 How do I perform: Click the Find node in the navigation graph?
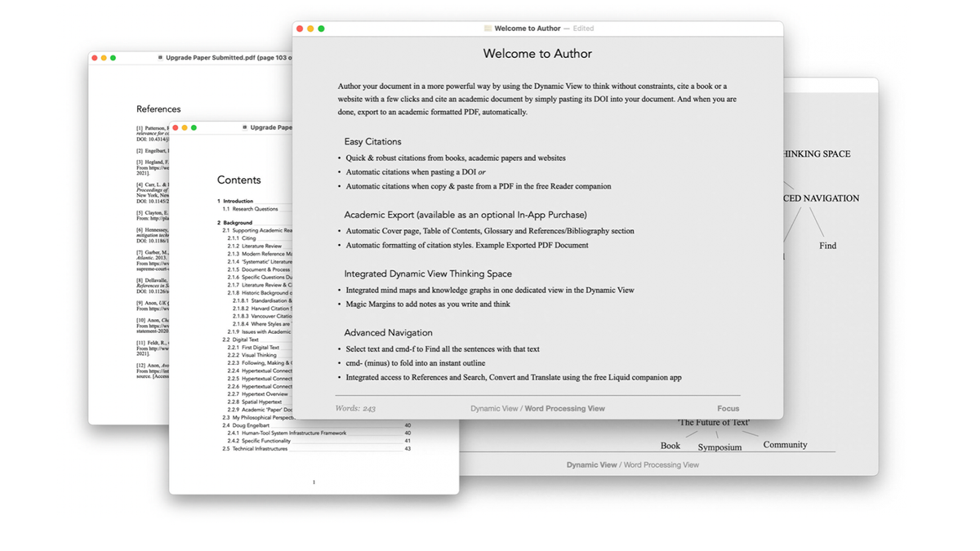[826, 245]
